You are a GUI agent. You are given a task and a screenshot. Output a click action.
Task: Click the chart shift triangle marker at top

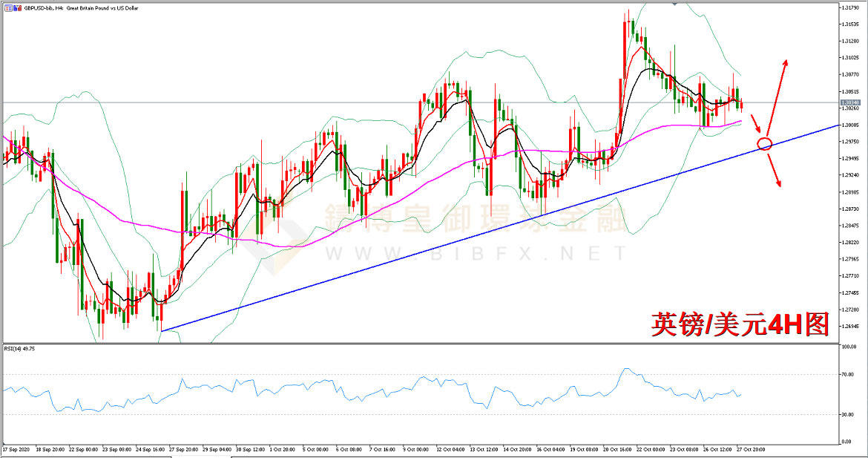(x=674, y=3)
